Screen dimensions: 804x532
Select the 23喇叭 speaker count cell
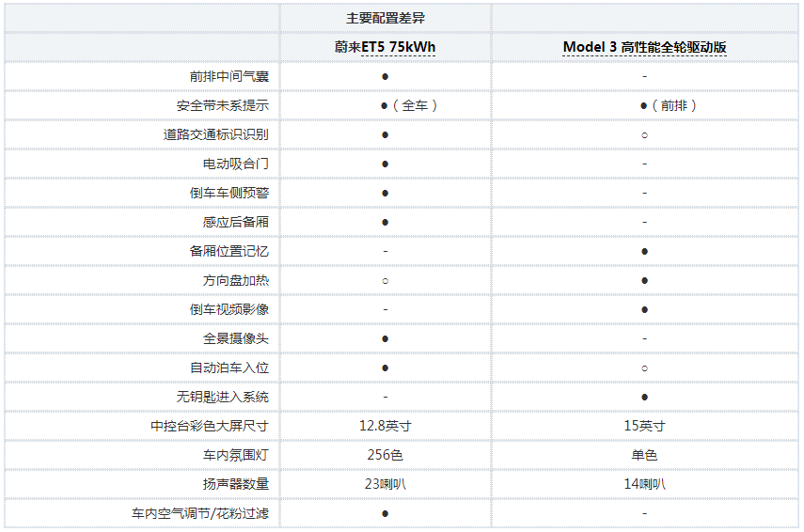click(386, 484)
